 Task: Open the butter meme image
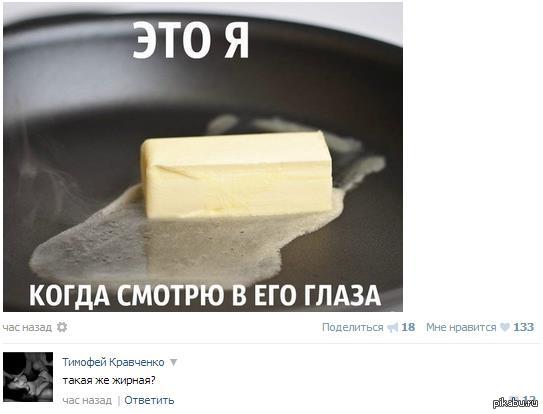click(203, 157)
